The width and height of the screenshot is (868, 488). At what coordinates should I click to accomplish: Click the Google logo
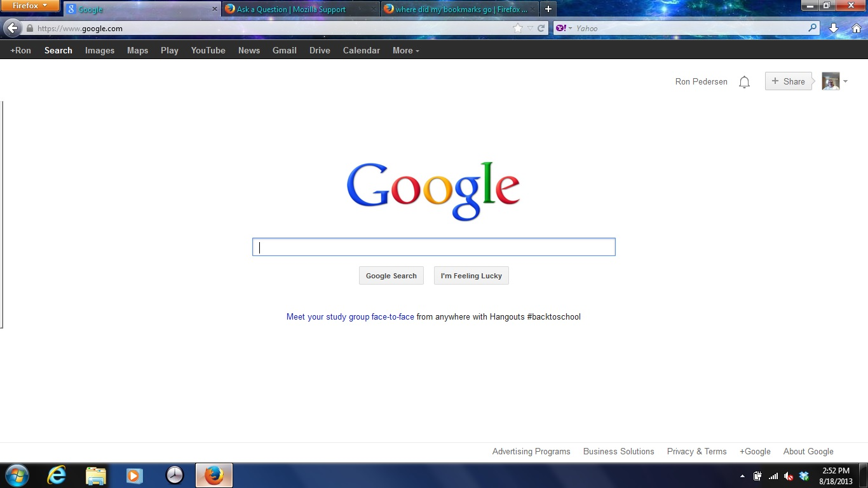click(433, 191)
